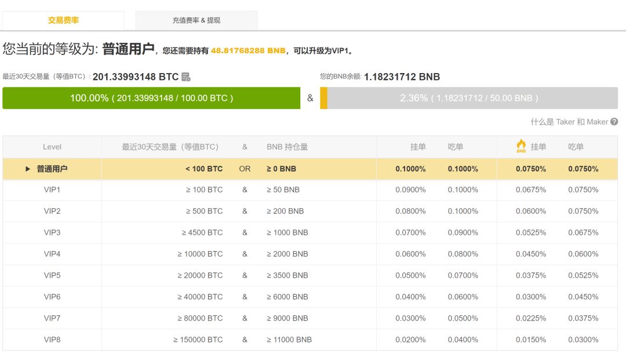
Task: Click VIP3 taker fee 0.0900%
Action: tap(463, 232)
